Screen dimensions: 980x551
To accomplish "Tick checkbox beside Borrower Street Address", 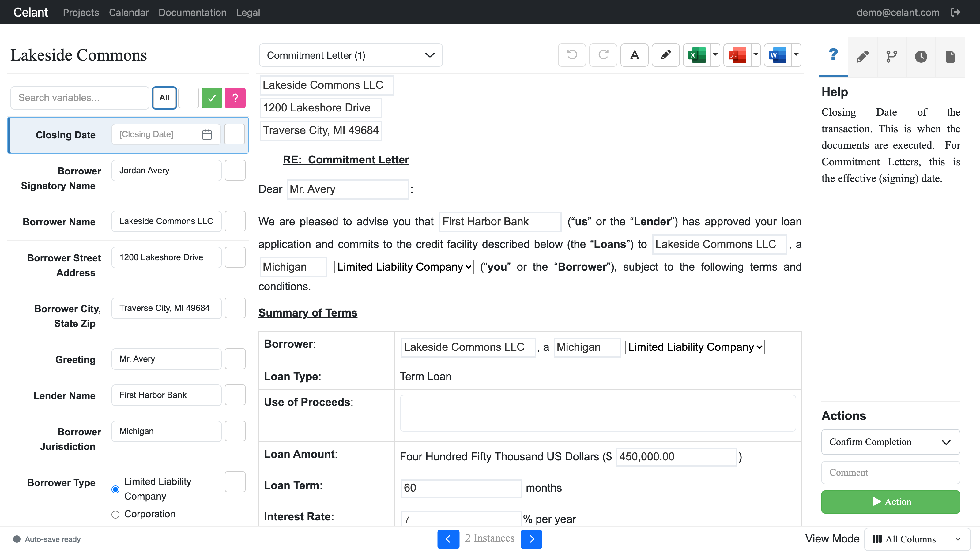I will (x=235, y=257).
